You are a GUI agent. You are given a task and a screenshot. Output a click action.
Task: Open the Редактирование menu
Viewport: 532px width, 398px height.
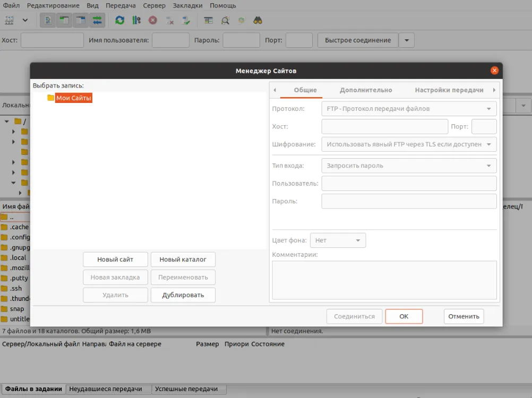pyautogui.click(x=53, y=5)
